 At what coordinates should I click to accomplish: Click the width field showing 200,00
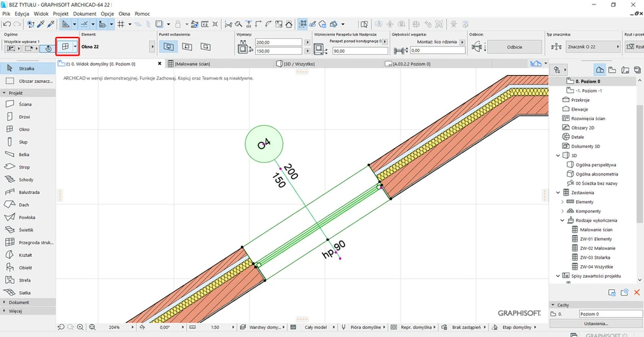tap(278, 42)
